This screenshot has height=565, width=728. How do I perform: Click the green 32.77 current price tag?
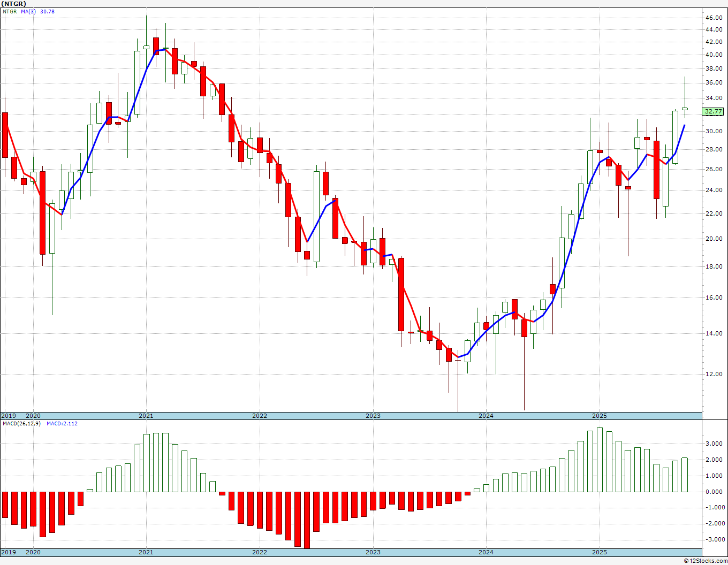tap(714, 112)
